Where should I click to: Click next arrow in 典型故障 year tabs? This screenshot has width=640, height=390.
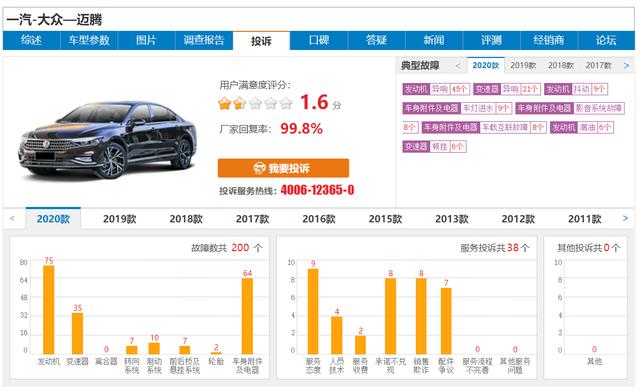click(x=627, y=66)
